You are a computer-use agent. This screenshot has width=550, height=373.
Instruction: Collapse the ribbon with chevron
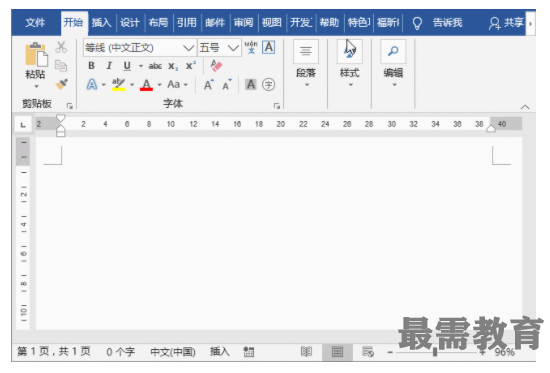(x=525, y=107)
